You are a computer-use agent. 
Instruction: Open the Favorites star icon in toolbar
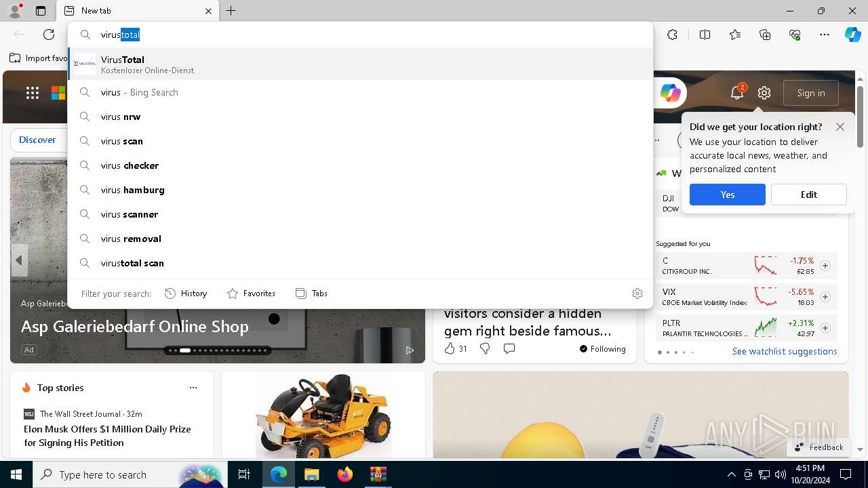click(735, 35)
